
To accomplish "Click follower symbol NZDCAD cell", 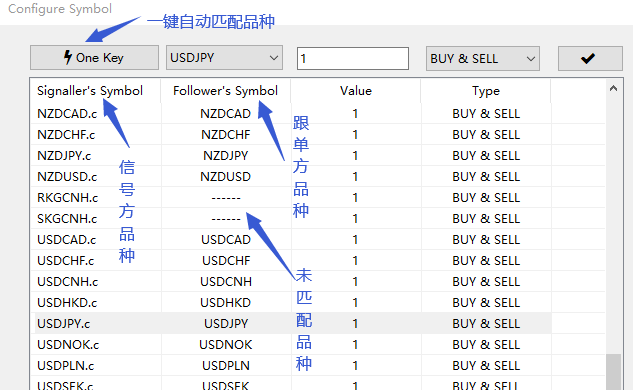I will (x=226, y=114).
